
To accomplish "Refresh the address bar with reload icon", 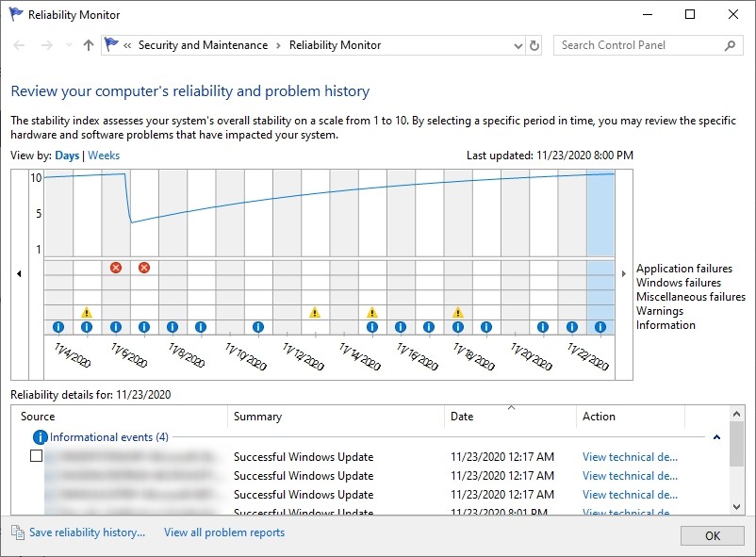I will (534, 45).
